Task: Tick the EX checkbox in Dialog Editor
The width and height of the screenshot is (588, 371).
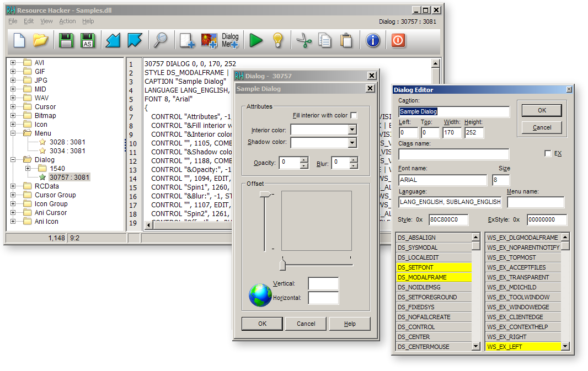Action: pyautogui.click(x=548, y=153)
